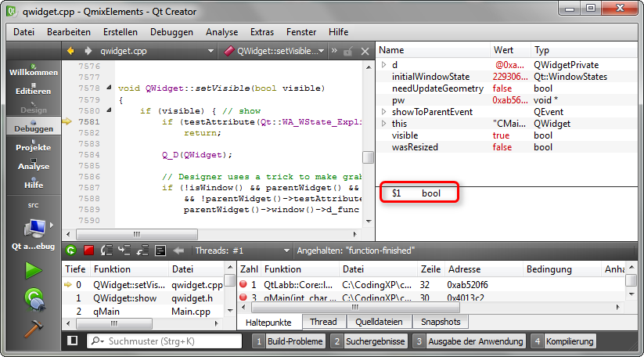The image size is (644, 357).
Task: Stop the debugger with red square icon
Action: 88,251
